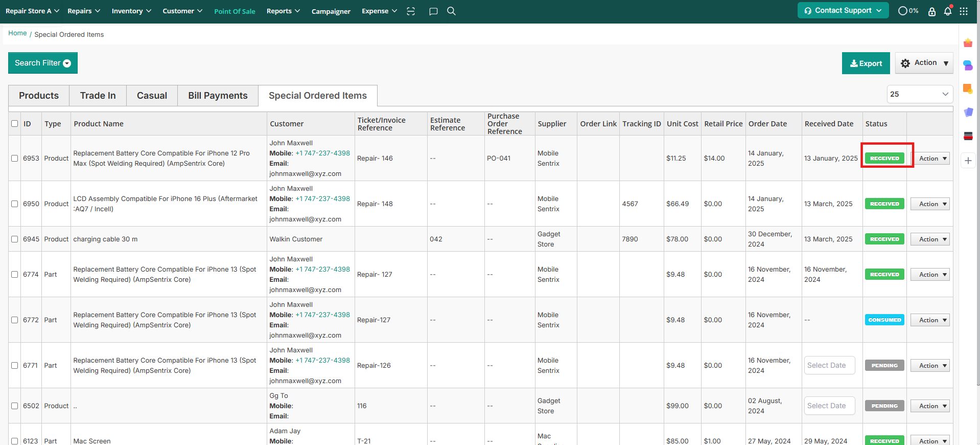Click the red card sidebar icon
Image resolution: width=980 pixels, height=445 pixels.
(968, 136)
